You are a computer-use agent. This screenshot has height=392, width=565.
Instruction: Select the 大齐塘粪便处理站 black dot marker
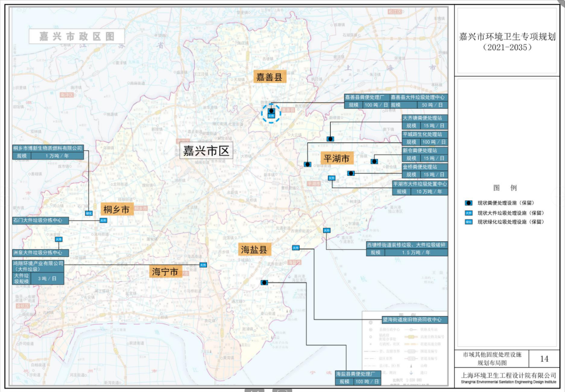pos(330,139)
